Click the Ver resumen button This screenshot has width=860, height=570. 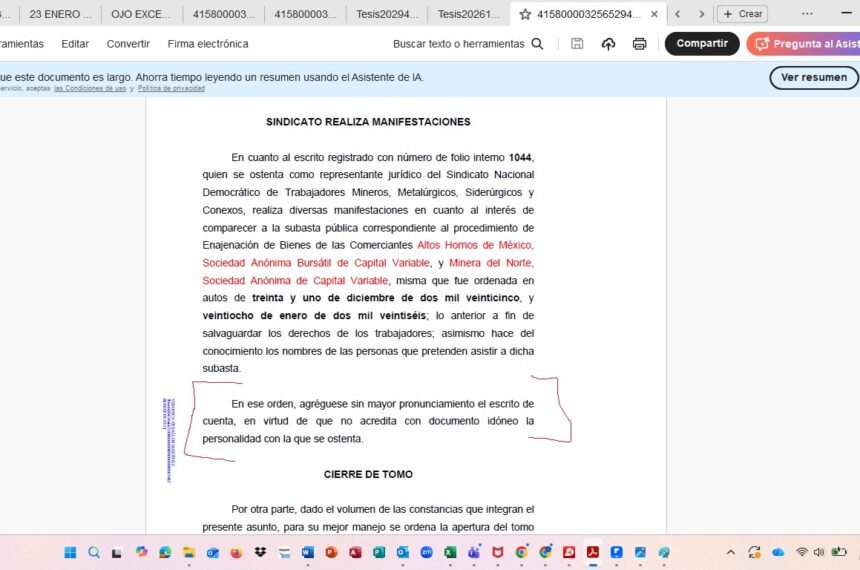point(813,77)
